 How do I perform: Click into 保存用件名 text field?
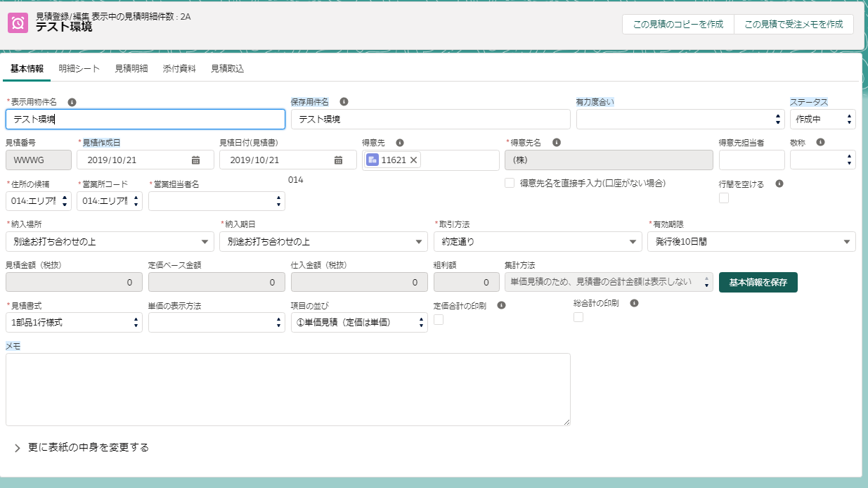[x=430, y=119]
